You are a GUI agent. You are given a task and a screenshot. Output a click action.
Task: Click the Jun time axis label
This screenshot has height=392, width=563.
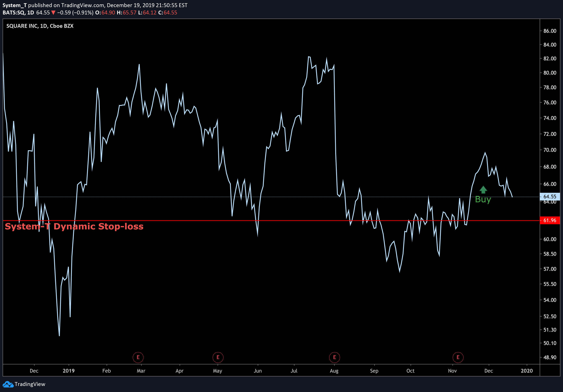point(258,371)
